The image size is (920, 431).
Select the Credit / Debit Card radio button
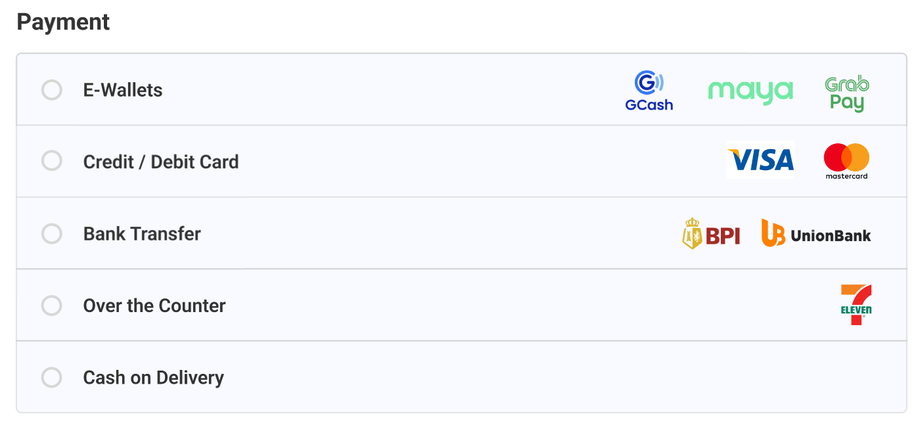52,161
